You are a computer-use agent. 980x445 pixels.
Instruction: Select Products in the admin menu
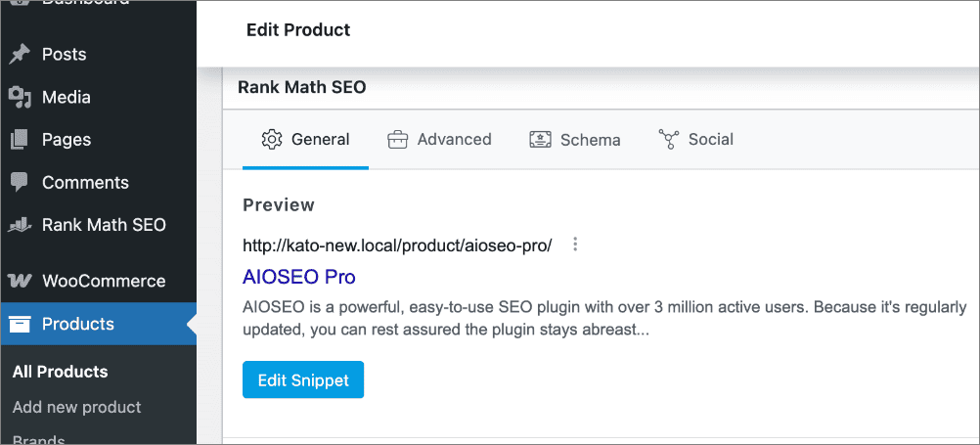[98, 324]
